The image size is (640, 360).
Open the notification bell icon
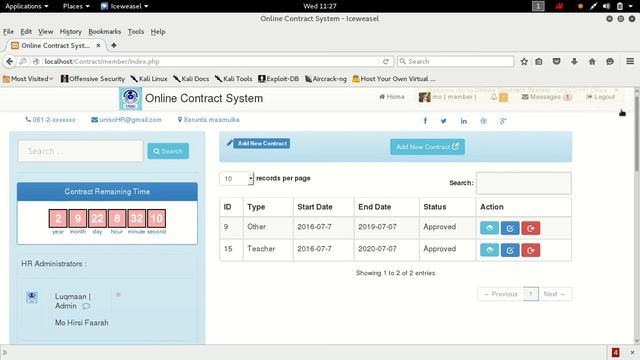494,97
